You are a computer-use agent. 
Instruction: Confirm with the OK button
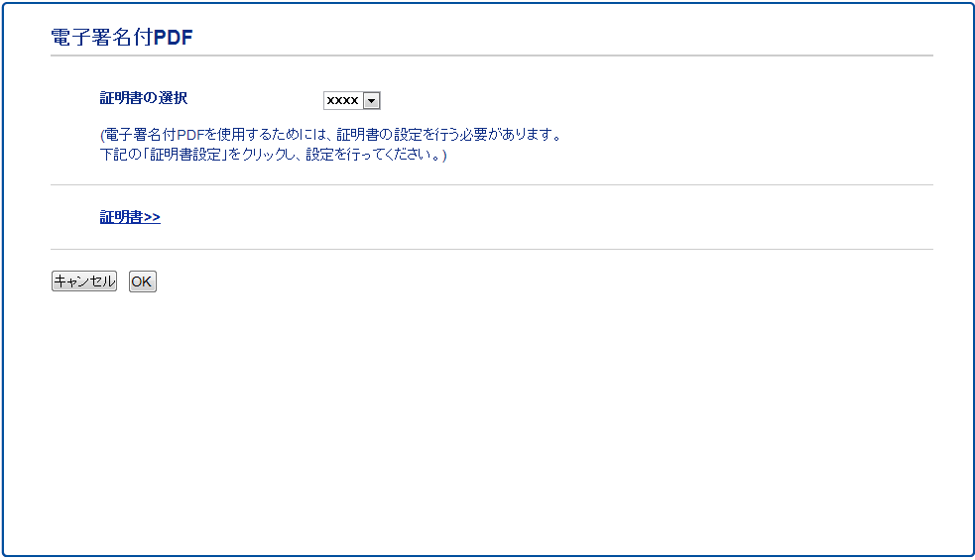click(x=143, y=281)
